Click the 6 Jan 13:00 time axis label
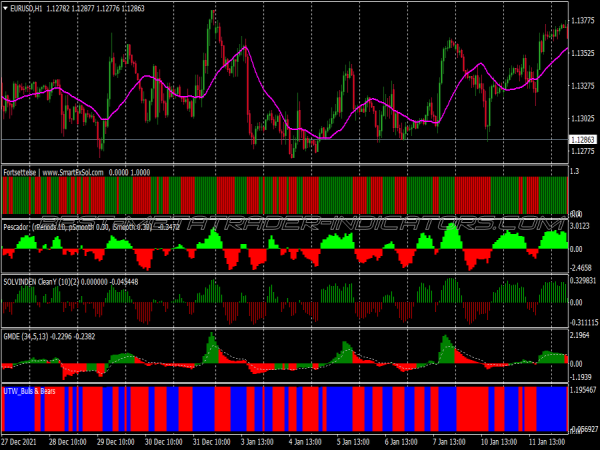 [x=401, y=442]
